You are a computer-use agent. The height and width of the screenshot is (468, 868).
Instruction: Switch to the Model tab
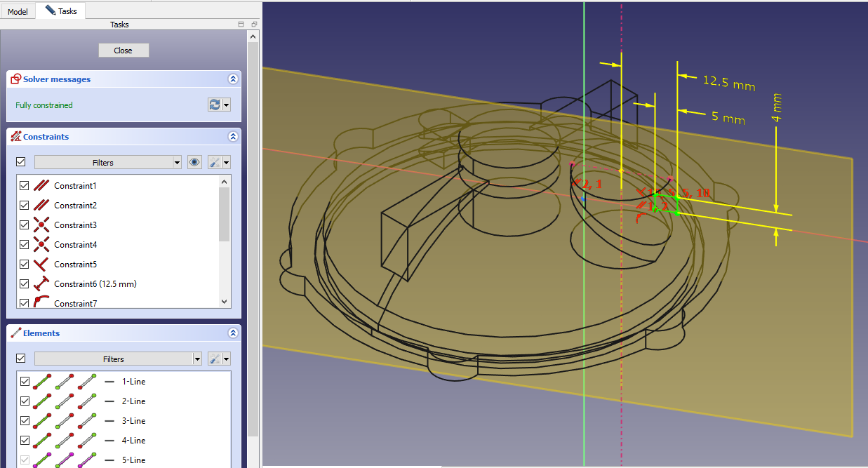(18, 12)
